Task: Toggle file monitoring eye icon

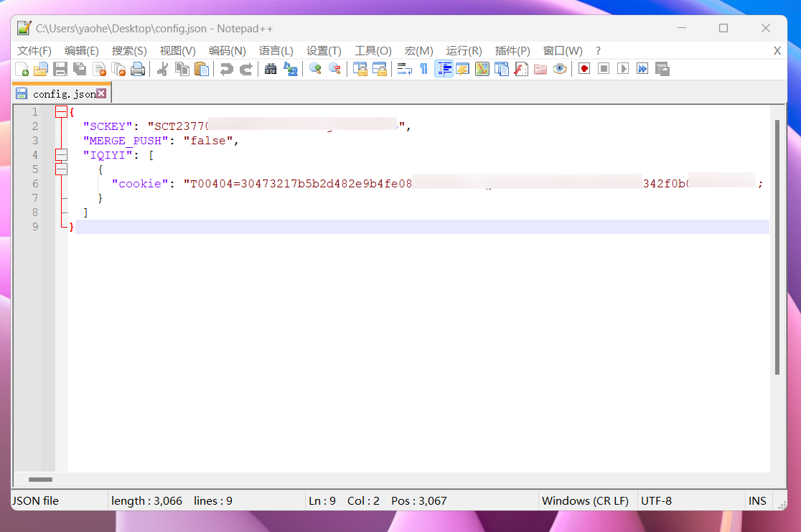Action: pos(559,69)
